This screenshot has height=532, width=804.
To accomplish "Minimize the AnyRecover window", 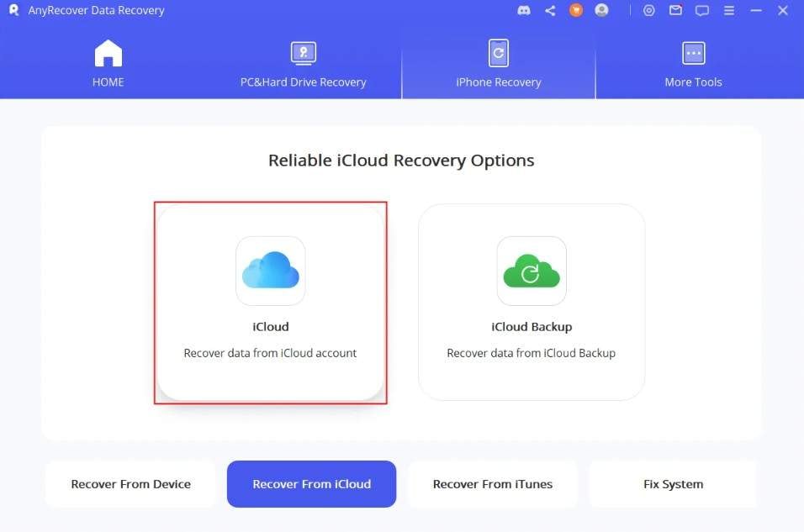I will tap(756, 10).
